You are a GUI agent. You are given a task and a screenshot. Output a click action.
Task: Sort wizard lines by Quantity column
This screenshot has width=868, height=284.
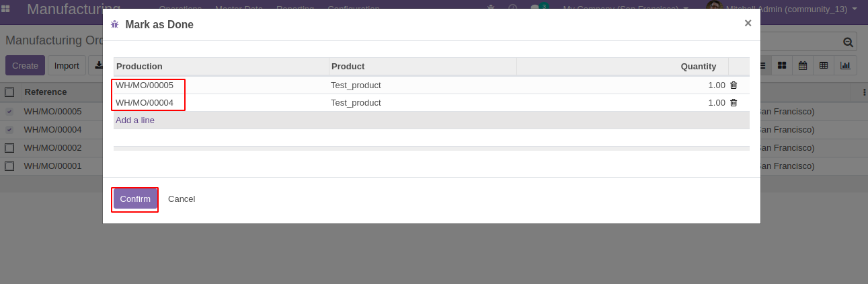click(x=698, y=67)
